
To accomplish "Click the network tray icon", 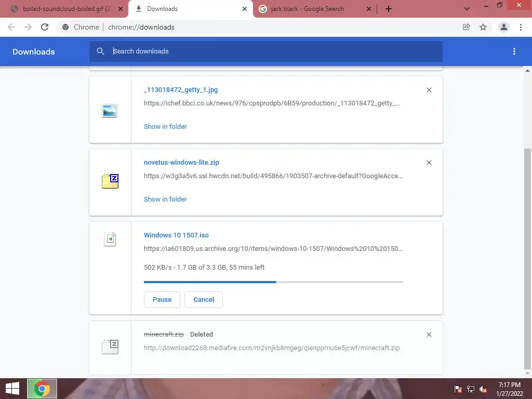I will [x=471, y=389].
